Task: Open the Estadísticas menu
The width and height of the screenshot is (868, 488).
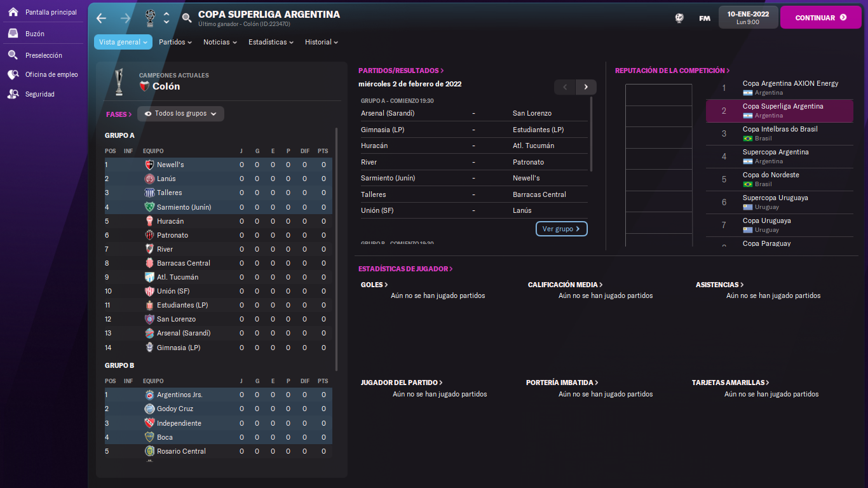Action: point(271,42)
